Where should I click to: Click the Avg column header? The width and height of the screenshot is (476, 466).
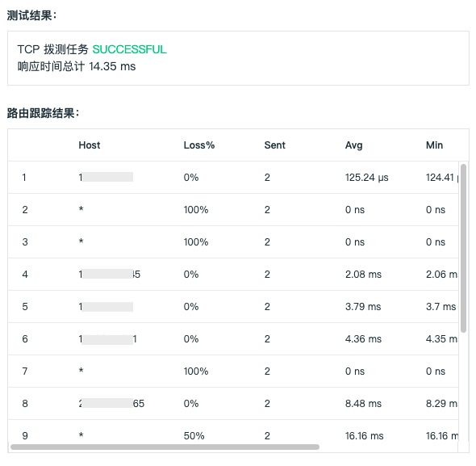click(353, 145)
